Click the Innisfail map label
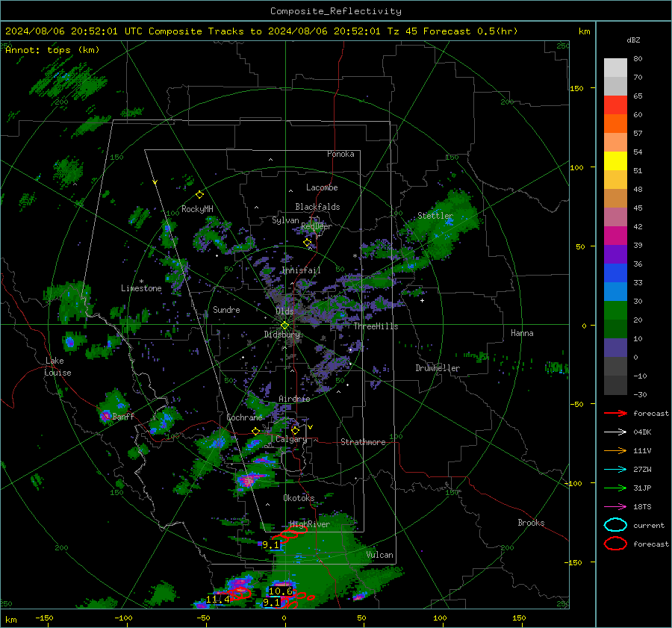The width and height of the screenshot is (672, 628). pyautogui.click(x=301, y=270)
